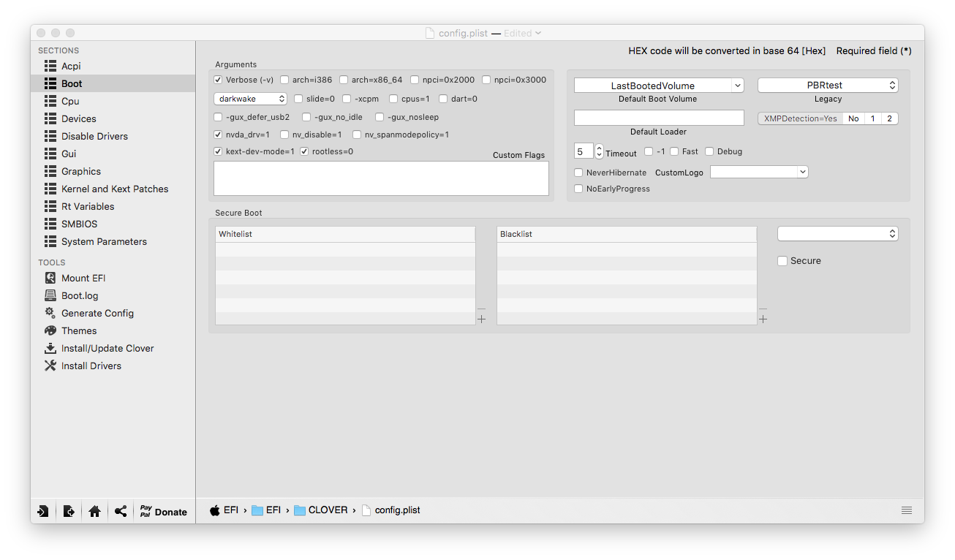Open the Rt Variables section
Viewport: 955px width, 560px height.
(113, 206)
